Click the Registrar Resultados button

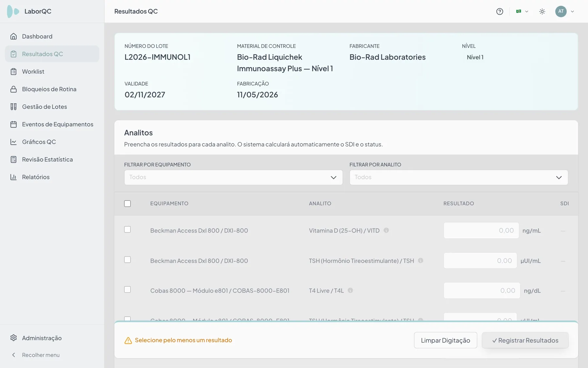pyautogui.click(x=525, y=340)
